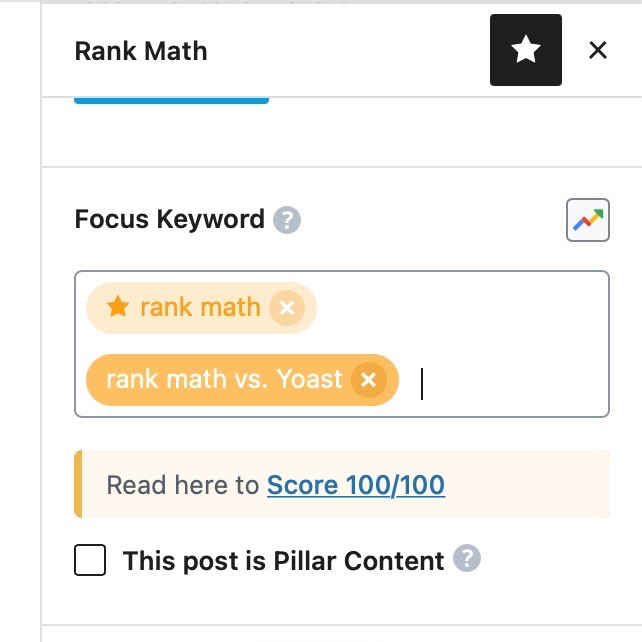Click the 'Rank Math' panel title
This screenshot has height=642, width=642.
[x=141, y=51]
